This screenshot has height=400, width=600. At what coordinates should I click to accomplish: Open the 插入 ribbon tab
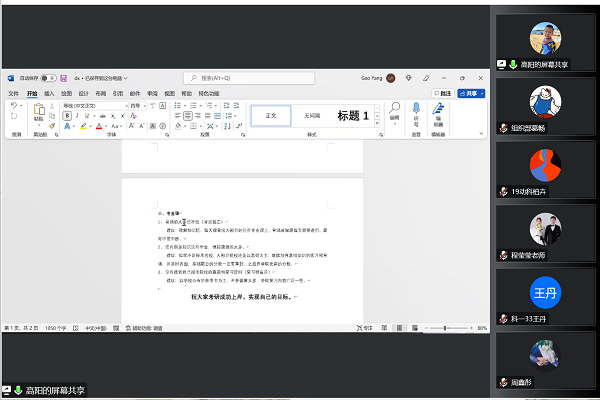(49, 93)
